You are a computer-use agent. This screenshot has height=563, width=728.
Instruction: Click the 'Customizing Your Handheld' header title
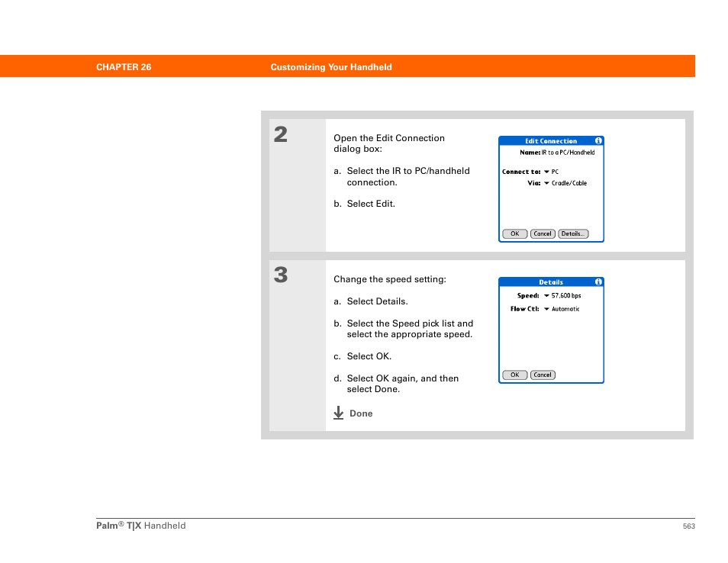pos(331,67)
